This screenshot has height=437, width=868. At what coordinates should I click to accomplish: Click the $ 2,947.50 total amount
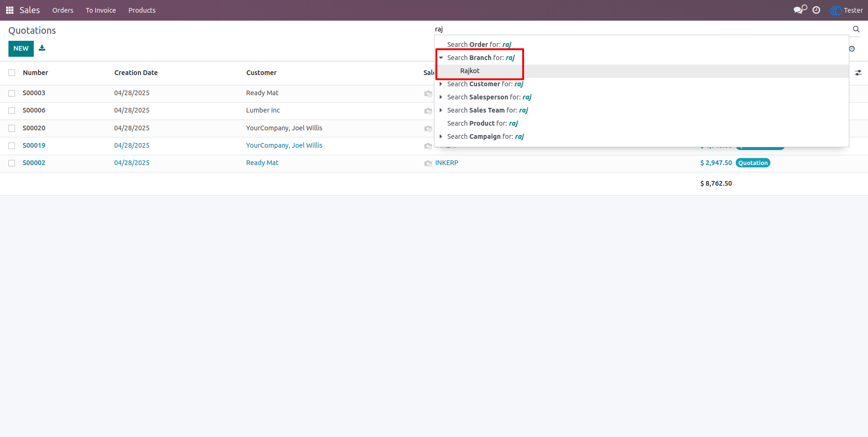point(716,163)
